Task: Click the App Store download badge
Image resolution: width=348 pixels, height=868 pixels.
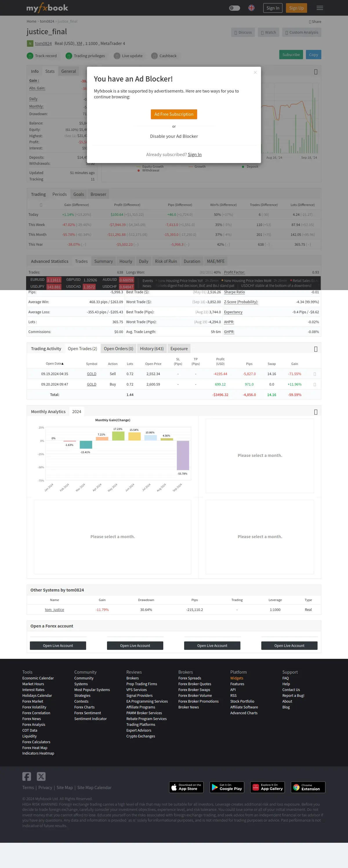Action: (186, 787)
